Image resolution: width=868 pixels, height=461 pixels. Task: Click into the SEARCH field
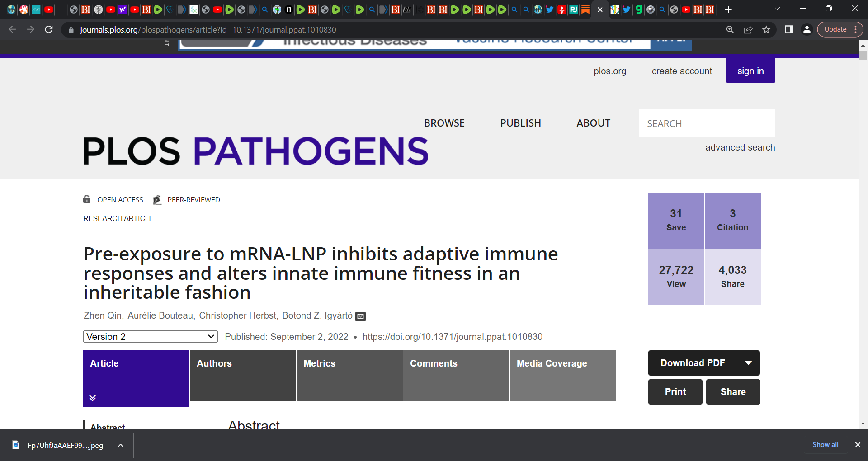pos(707,123)
